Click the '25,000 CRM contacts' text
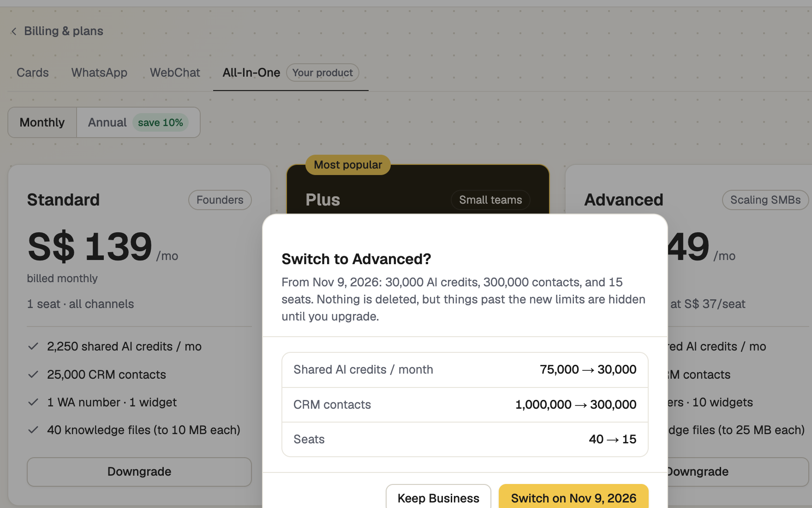812x508 pixels. tap(107, 375)
